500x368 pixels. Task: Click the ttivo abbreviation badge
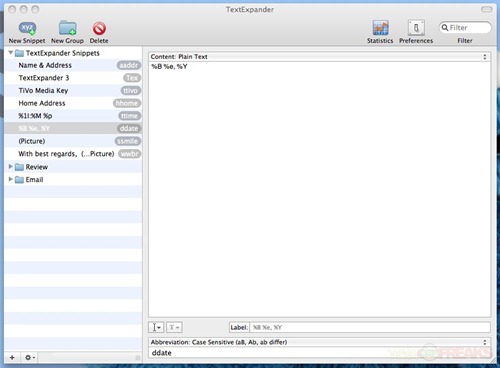pos(131,91)
